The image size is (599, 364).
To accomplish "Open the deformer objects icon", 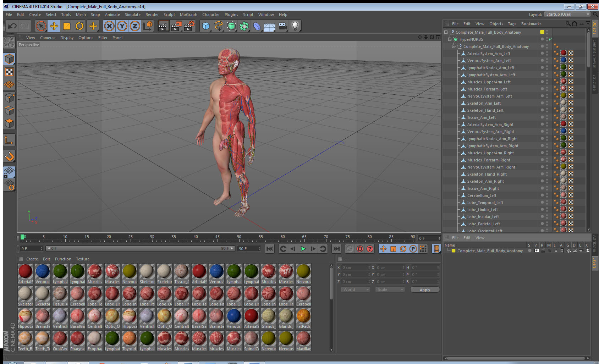I will tap(257, 26).
